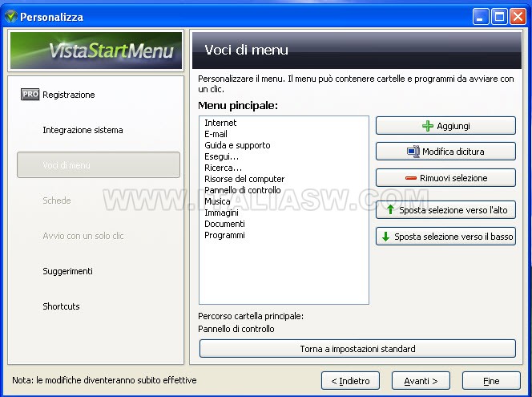Open the Avvio con un solo clic section
Viewport: 532px width, 397px height.
click(83, 236)
